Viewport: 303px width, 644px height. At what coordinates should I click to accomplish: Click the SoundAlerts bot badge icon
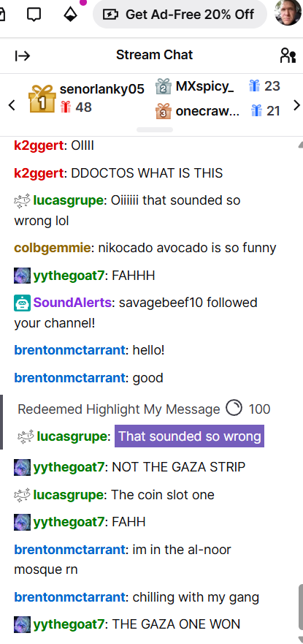(x=22, y=303)
